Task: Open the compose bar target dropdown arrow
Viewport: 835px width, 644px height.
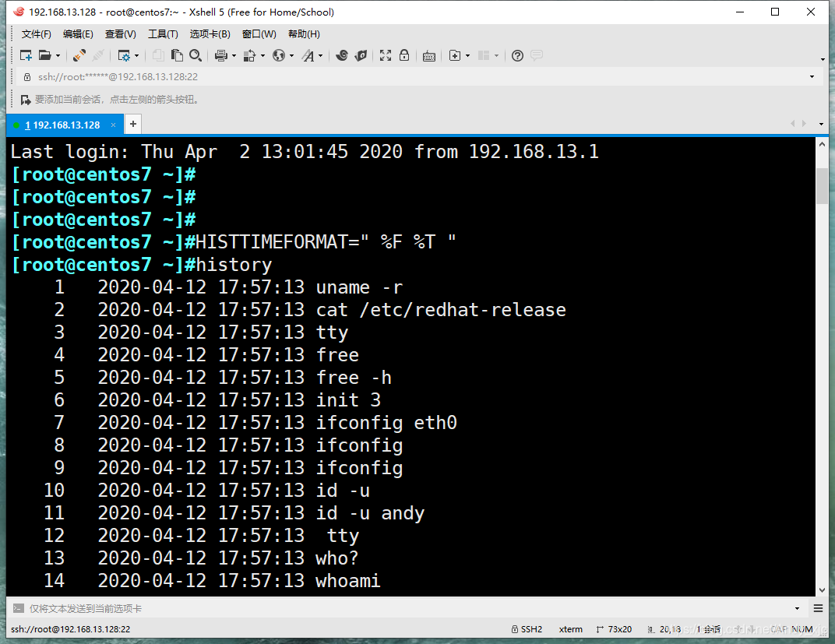Action: [797, 608]
